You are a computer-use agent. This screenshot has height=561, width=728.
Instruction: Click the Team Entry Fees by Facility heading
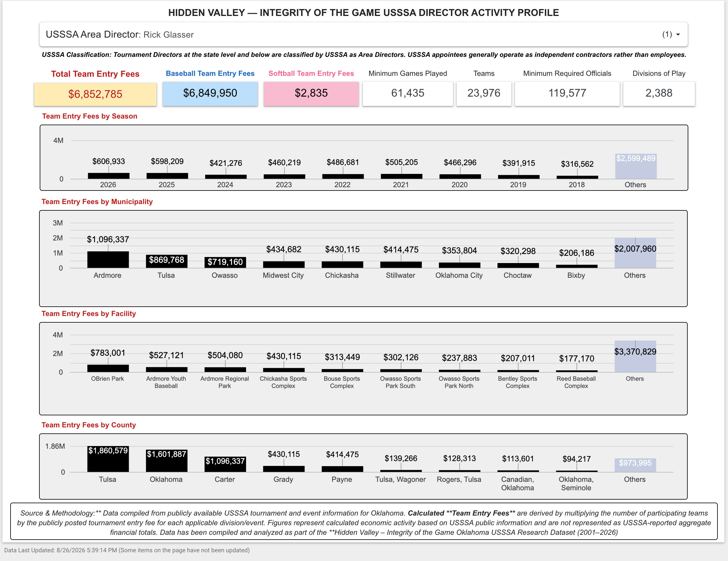coord(89,314)
